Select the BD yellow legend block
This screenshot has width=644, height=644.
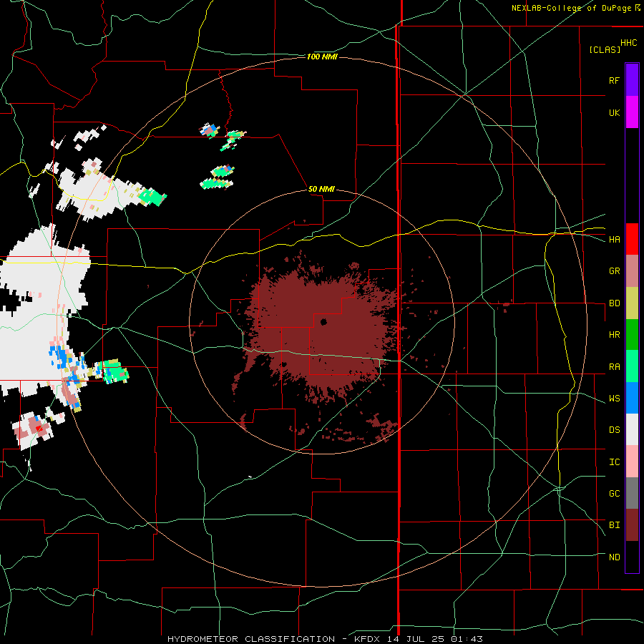[632, 303]
